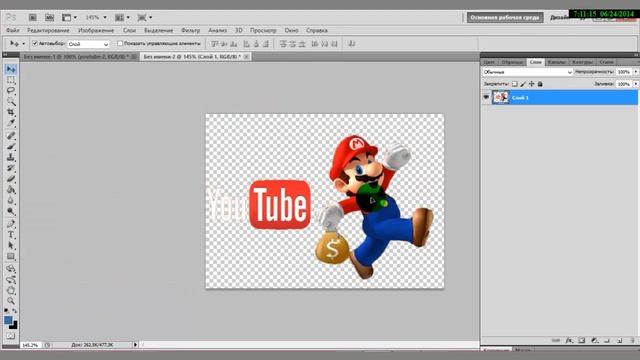Click Основная рабочая среда workspace button
The image size is (640, 360).
pyautogui.click(x=505, y=18)
